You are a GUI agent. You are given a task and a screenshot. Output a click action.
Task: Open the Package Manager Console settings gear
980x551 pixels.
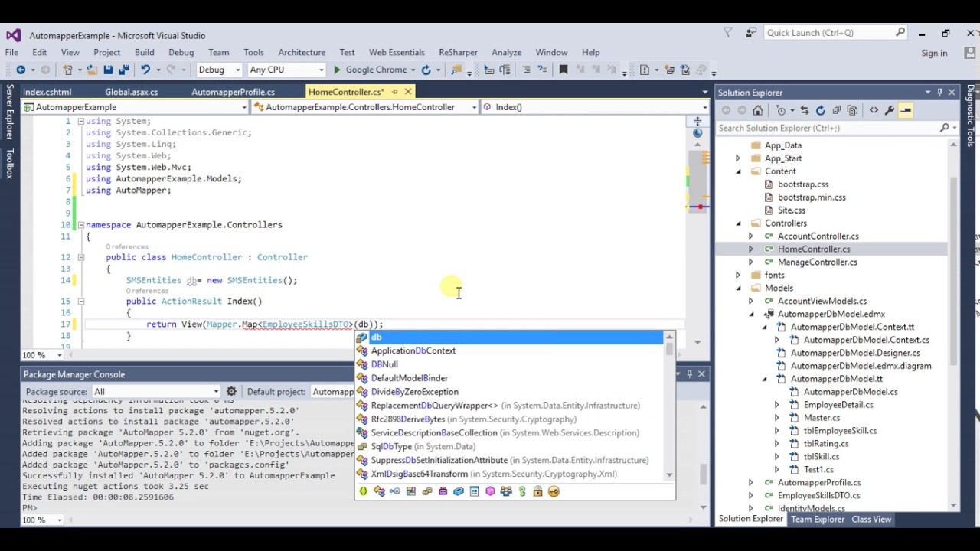(231, 391)
